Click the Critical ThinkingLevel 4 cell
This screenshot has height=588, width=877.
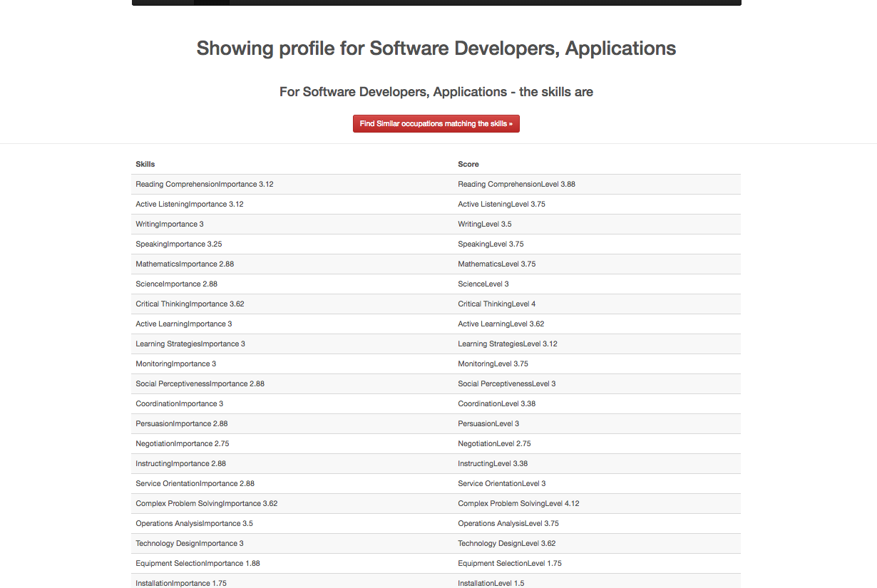[598, 304]
